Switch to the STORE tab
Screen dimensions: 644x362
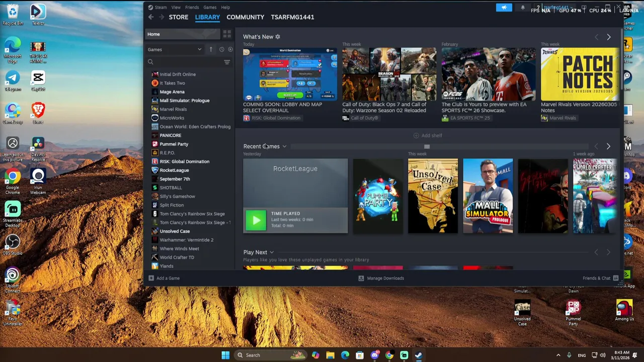tap(179, 17)
